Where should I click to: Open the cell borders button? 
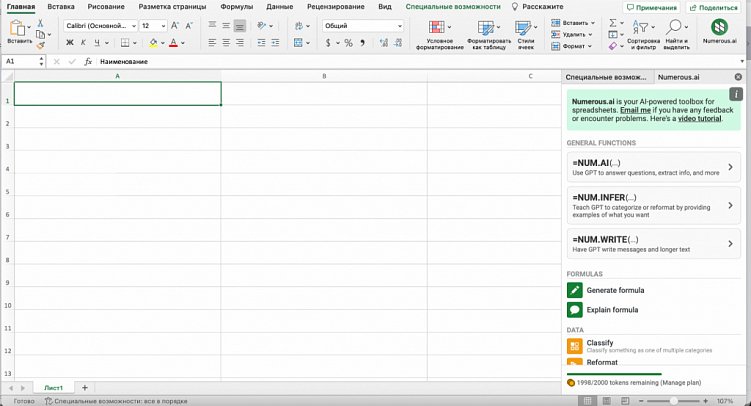[125, 43]
